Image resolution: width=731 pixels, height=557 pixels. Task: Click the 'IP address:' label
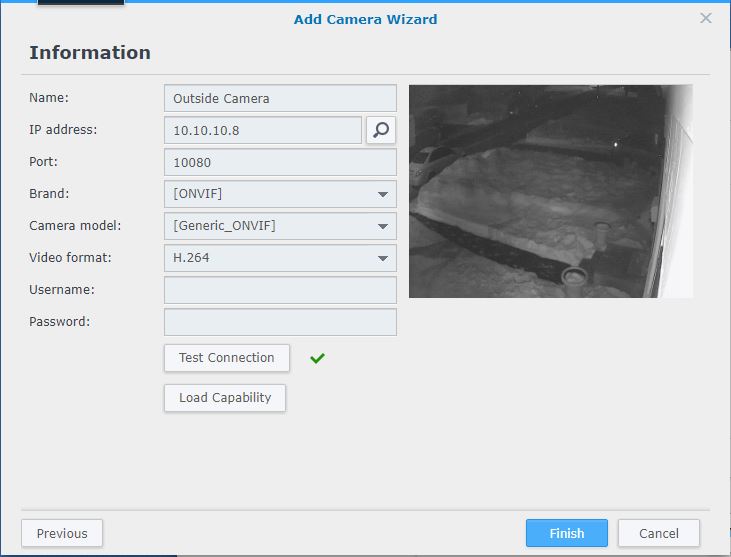click(x=63, y=130)
